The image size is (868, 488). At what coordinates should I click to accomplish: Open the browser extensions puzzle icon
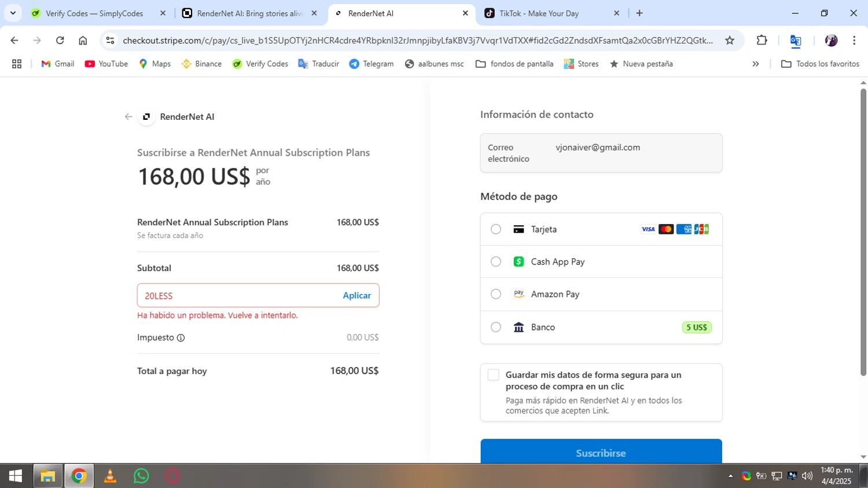pyautogui.click(x=762, y=40)
